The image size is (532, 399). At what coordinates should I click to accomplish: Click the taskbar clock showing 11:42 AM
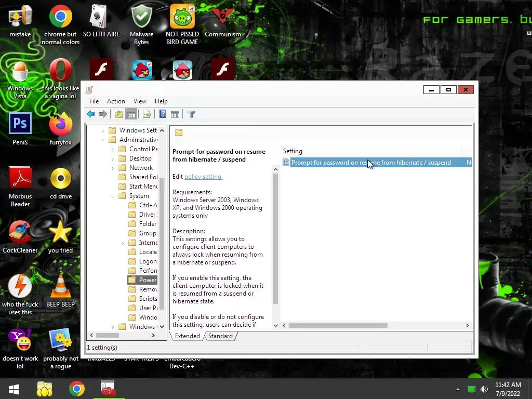(508, 389)
